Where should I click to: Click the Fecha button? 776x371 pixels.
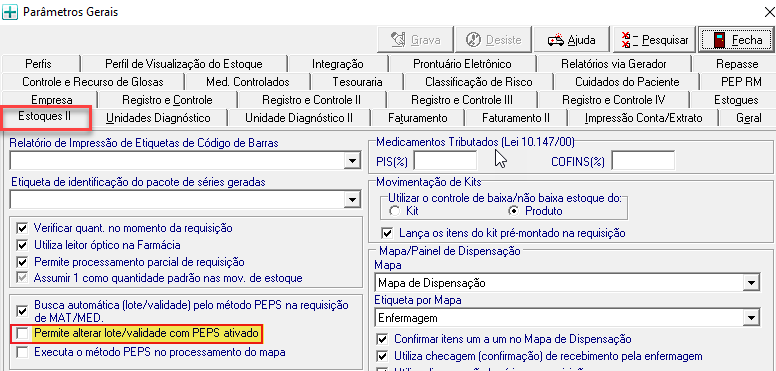click(x=736, y=40)
